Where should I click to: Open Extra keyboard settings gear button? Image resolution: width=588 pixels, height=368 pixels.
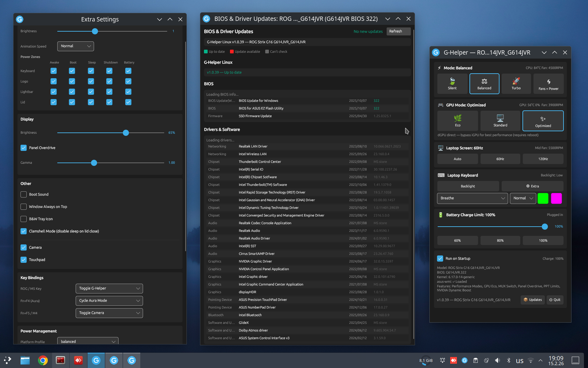[532, 186]
